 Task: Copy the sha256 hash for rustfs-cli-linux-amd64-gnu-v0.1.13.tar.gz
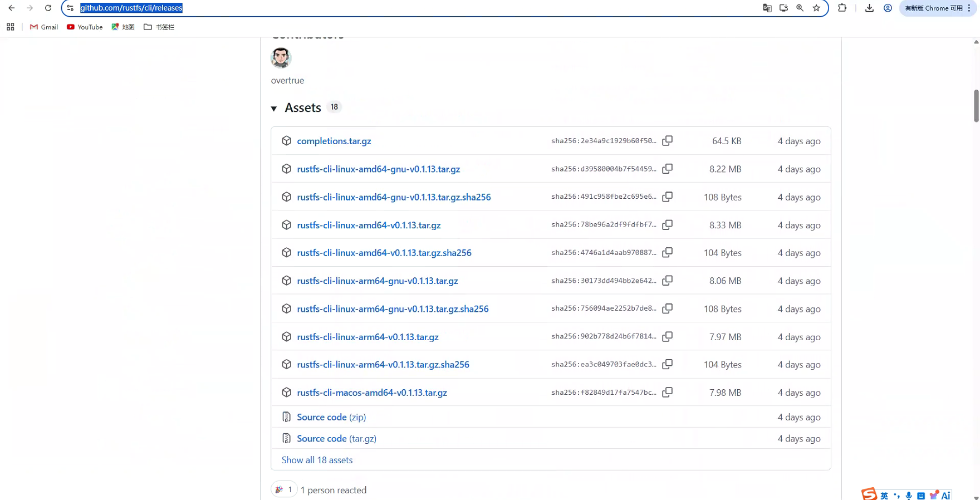(x=667, y=169)
